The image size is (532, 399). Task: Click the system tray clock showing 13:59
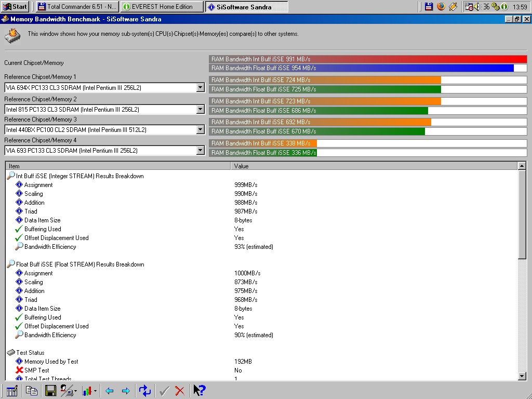(520, 6)
